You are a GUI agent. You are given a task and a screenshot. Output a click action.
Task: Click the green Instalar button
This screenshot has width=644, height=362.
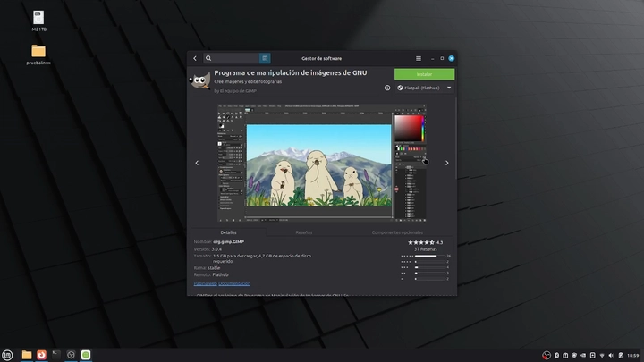coord(424,74)
